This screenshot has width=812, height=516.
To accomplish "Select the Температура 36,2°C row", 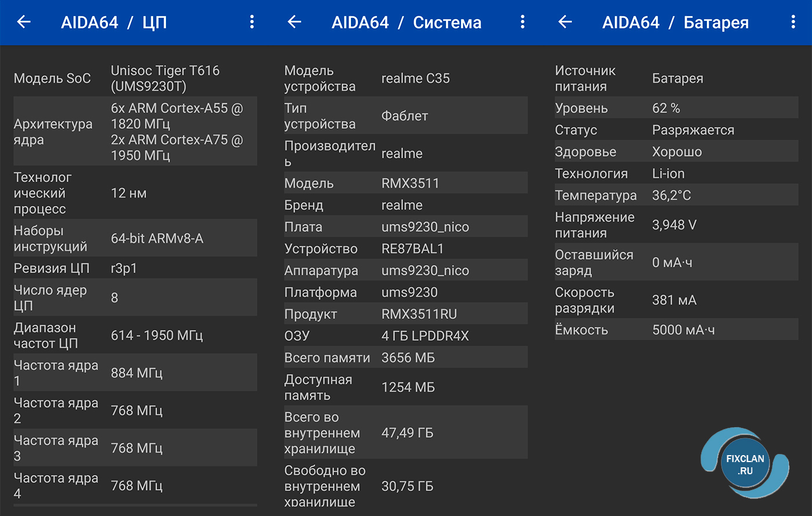I will pyautogui.click(x=676, y=195).
